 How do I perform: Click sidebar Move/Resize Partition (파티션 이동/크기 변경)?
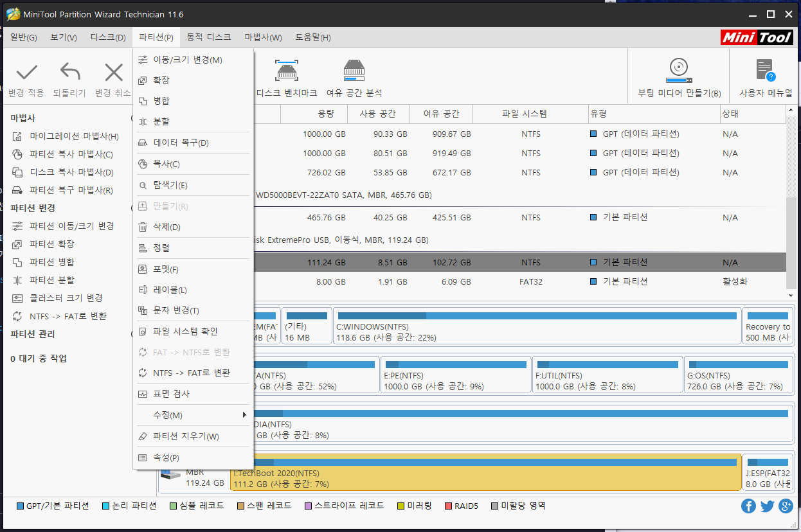click(63, 226)
